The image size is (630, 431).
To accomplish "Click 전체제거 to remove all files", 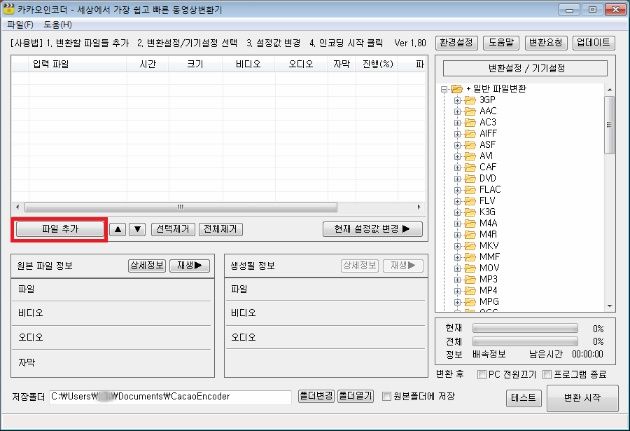I will pos(221,229).
